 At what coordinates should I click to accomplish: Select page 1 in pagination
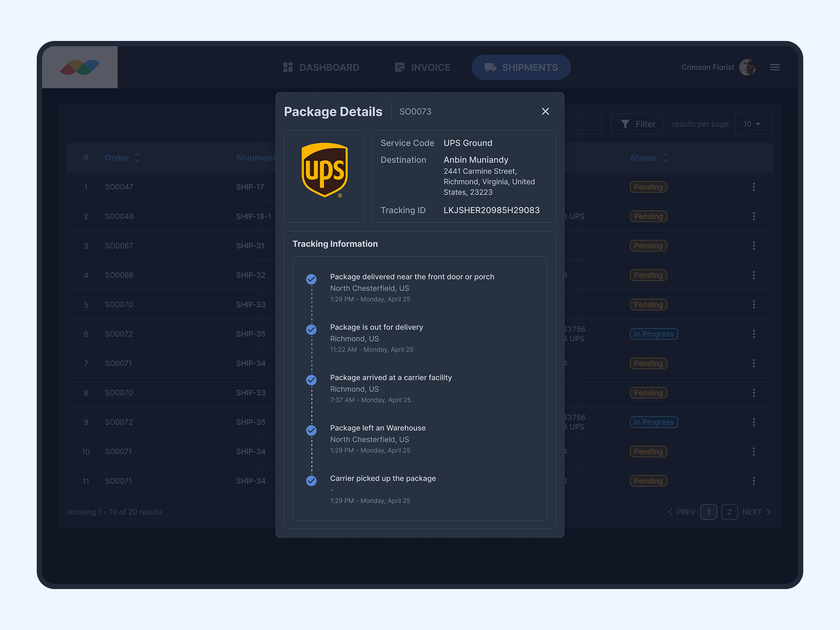pos(709,512)
